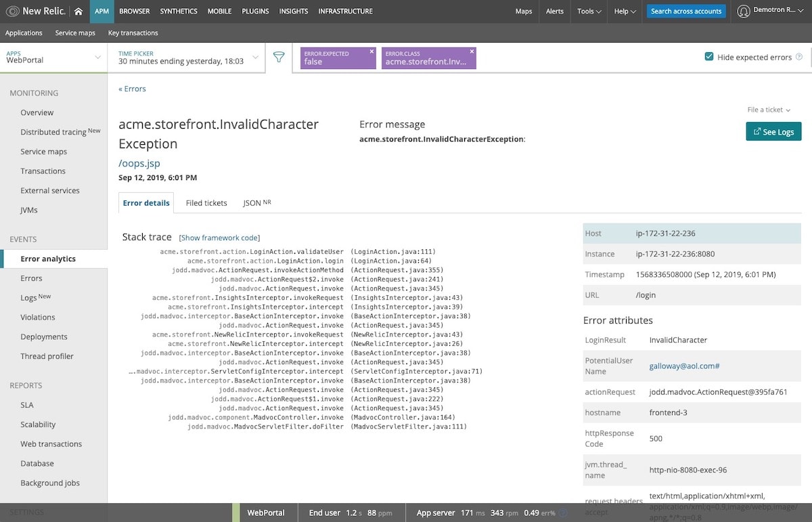Open Maps in top bar
This screenshot has width=812, height=522.
pyautogui.click(x=524, y=12)
